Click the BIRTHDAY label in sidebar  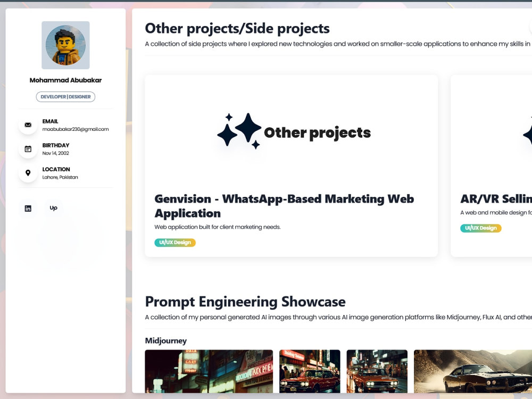pos(56,146)
